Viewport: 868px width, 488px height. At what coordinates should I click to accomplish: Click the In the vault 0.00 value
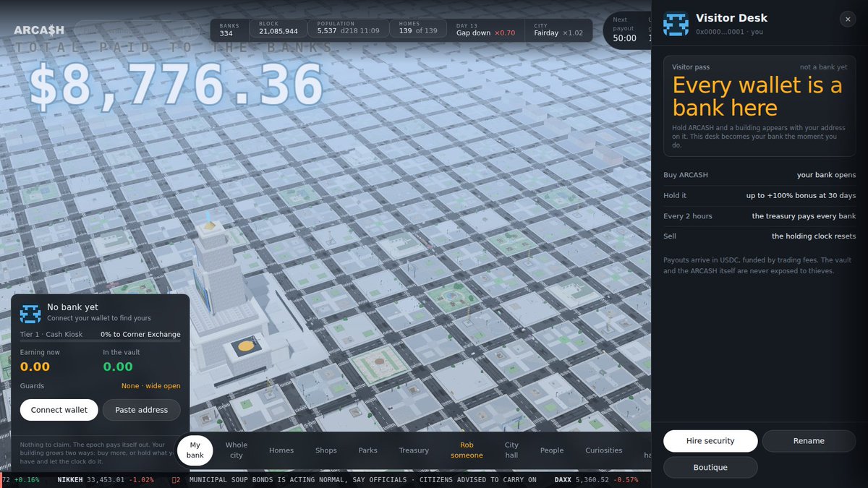(x=118, y=367)
